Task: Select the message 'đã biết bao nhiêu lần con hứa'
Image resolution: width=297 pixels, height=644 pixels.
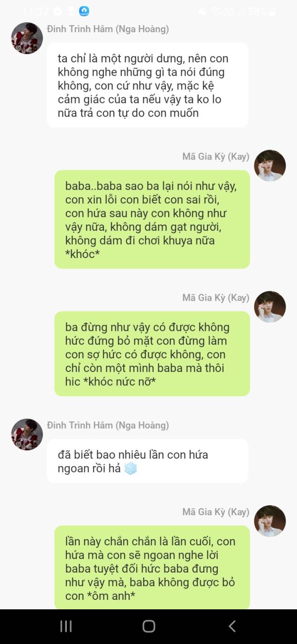Action: (148, 461)
